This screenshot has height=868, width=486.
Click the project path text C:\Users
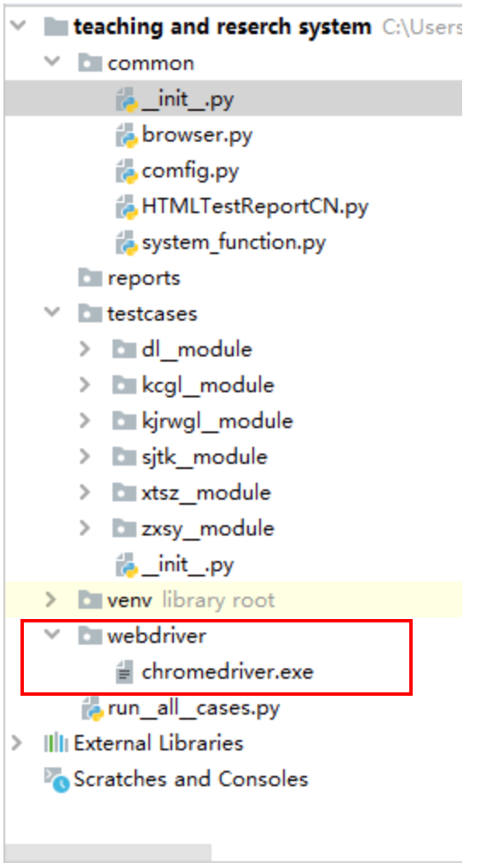(x=421, y=26)
